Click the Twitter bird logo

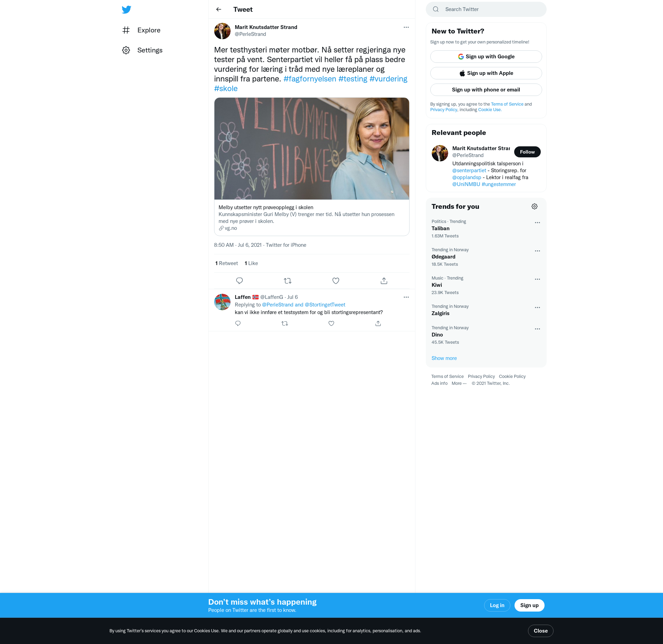pos(126,9)
